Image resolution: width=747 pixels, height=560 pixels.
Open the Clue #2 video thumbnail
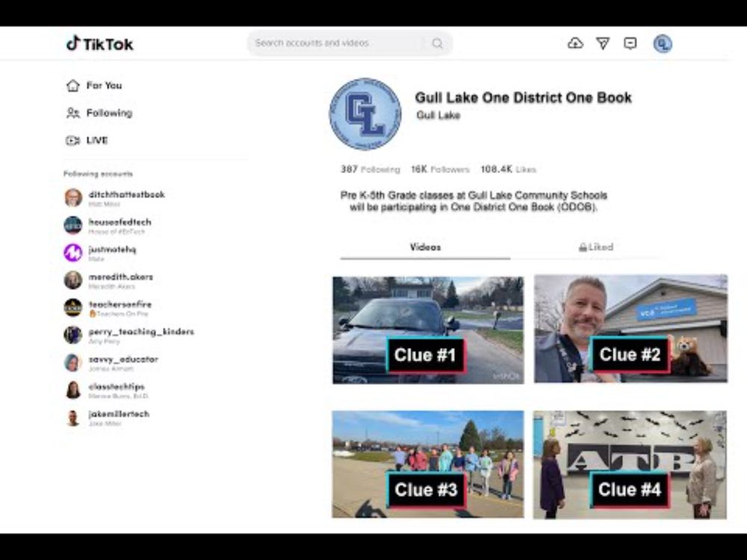pyautogui.click(x=630, y=329)
